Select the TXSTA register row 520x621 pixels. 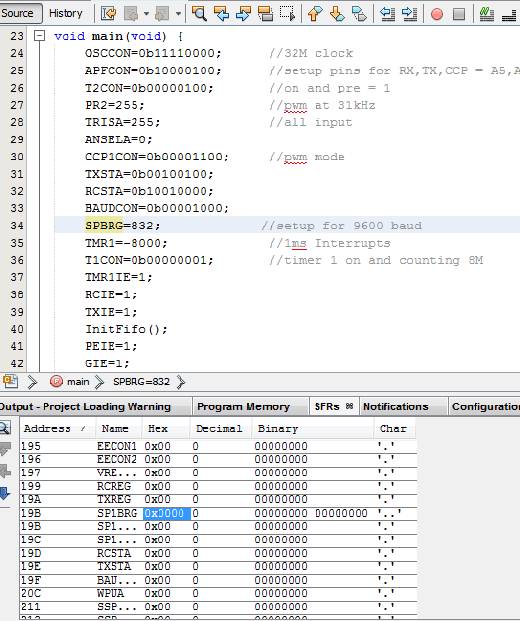click(x=218, y=567)
